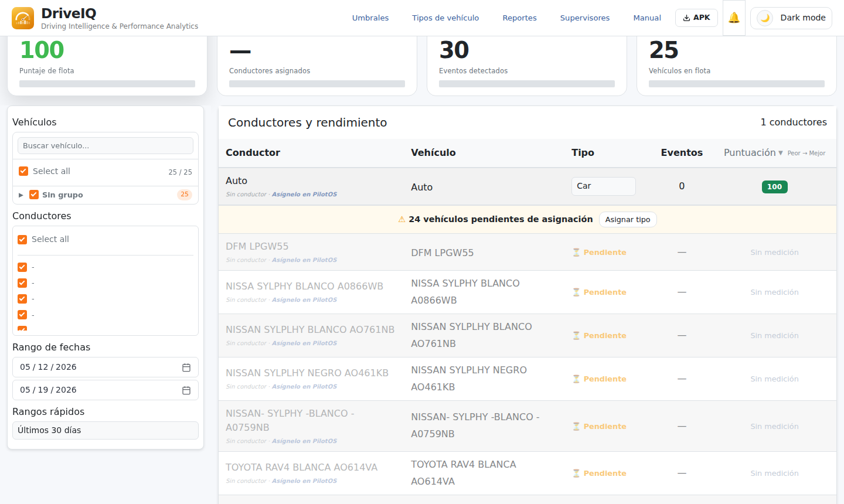Click the start date field 05/12/2026
This screenshot has width=844, height=504.
[x=105, y=367]
